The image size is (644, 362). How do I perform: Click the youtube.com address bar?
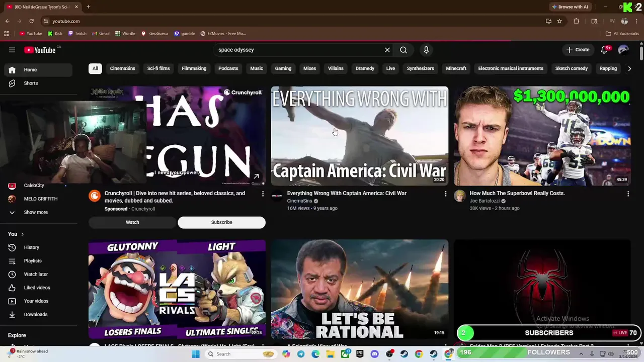292,21
